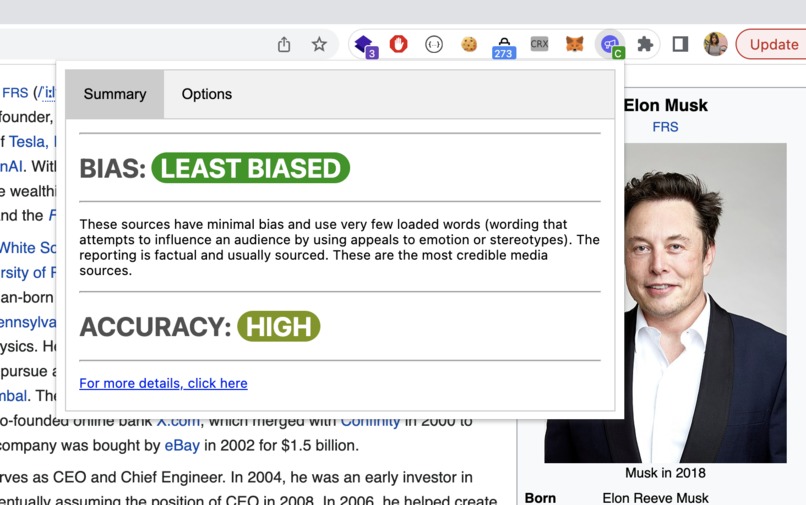Click the LEAST BIASED badge
Viewport: 806px width, 505px height.
pyautogui.click(x=251, y=168)
